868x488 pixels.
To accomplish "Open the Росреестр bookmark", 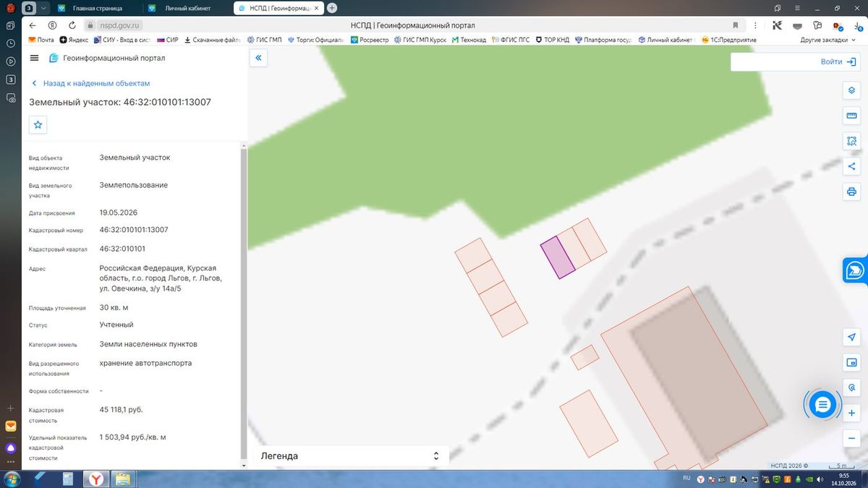I will point(370,40).
